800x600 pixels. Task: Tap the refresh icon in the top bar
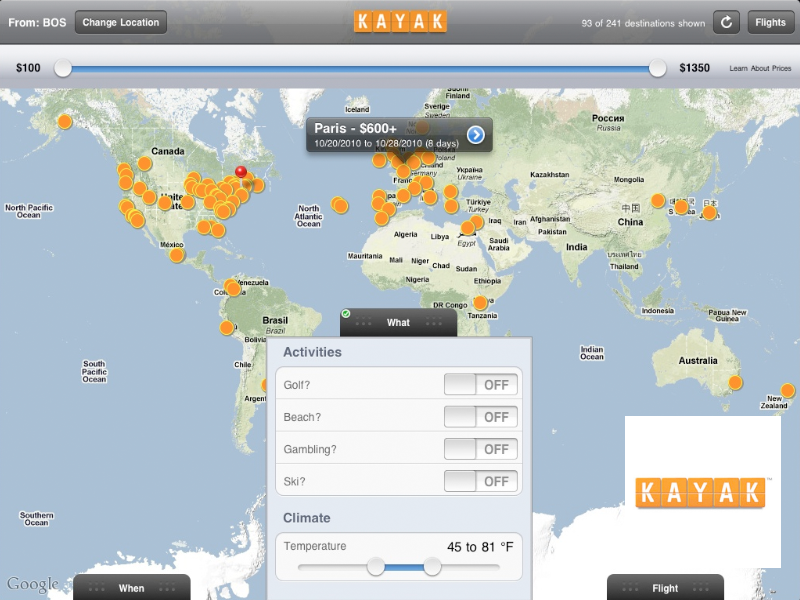coord(726,22)
